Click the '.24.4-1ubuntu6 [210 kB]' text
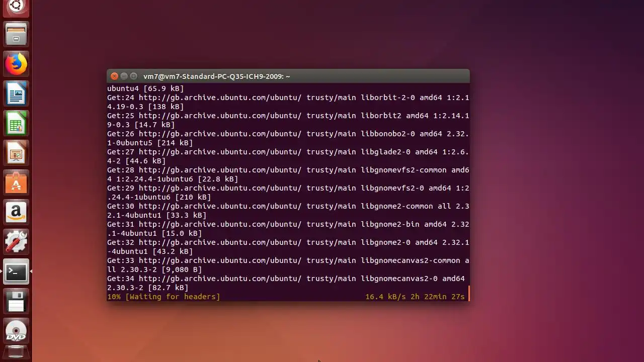Image resolution: width=644 pixels, height=362 pixels. tap(159, 197)
